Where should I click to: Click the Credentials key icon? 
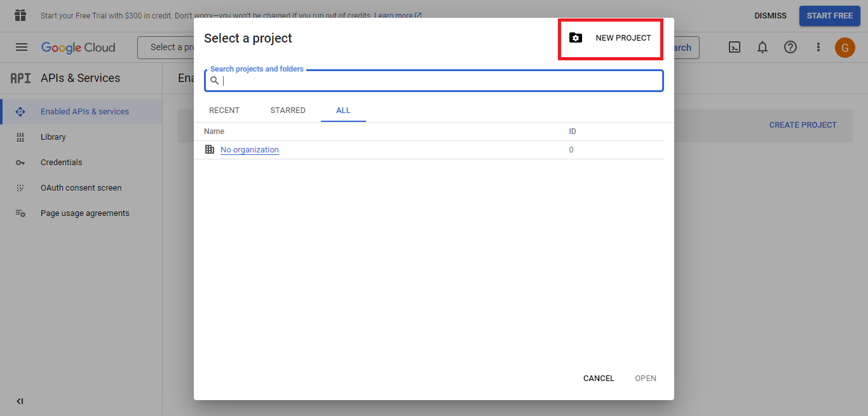(x=20, y=163)
